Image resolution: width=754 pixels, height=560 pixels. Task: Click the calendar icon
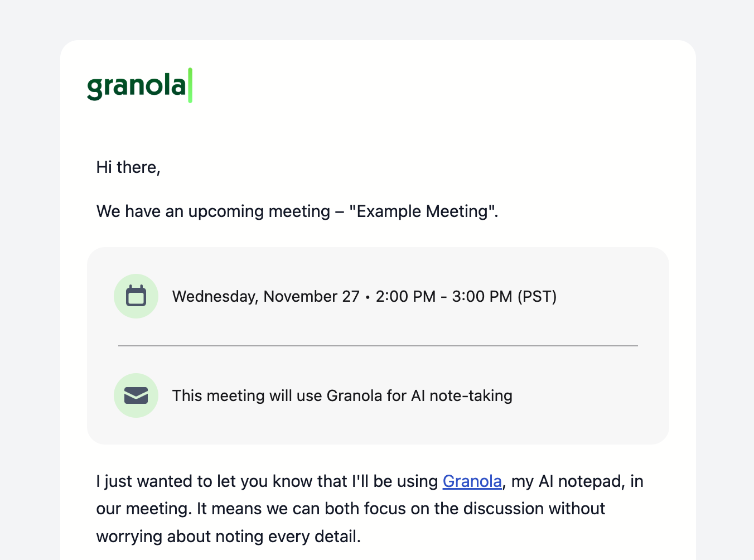tap(136, 296)
